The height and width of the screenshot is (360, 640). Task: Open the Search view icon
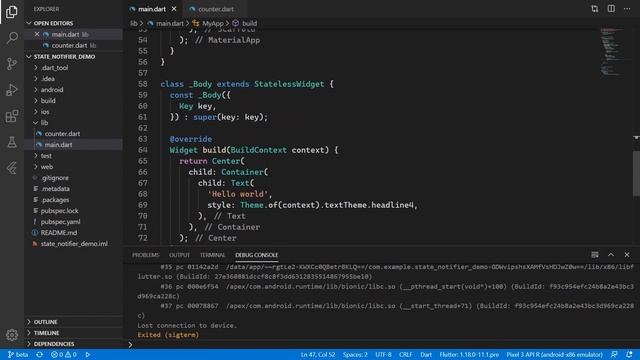click(x=12, y=38)
